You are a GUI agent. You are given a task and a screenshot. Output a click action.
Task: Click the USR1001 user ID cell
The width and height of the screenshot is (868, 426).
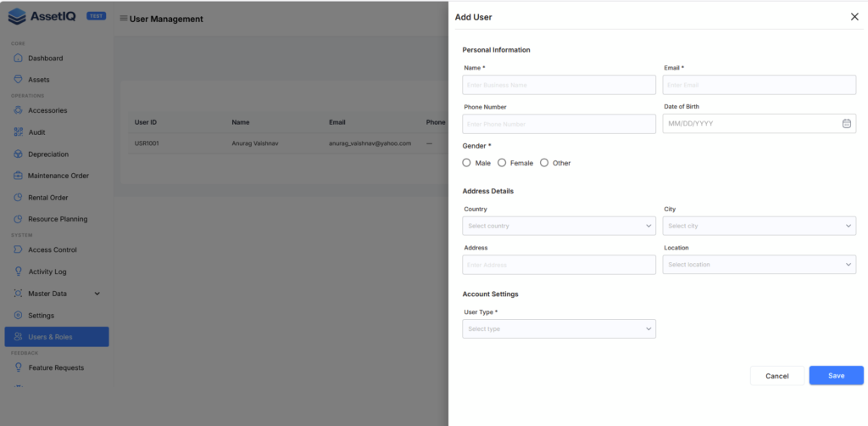pyautogui.click(x=147, y=143)
